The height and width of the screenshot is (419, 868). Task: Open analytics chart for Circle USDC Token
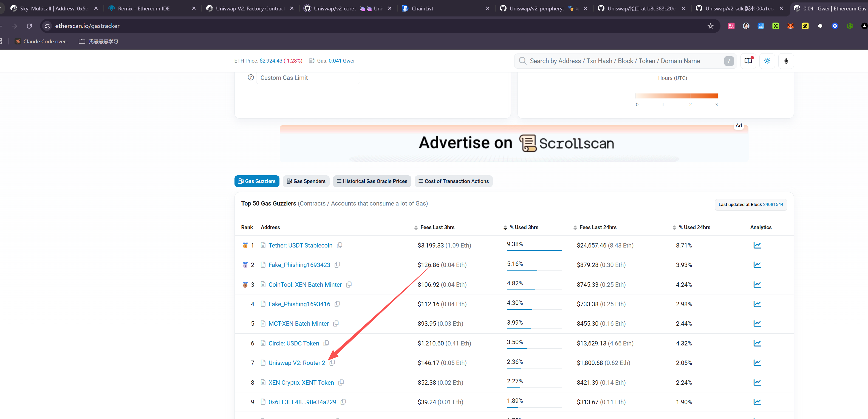[757, 343]
